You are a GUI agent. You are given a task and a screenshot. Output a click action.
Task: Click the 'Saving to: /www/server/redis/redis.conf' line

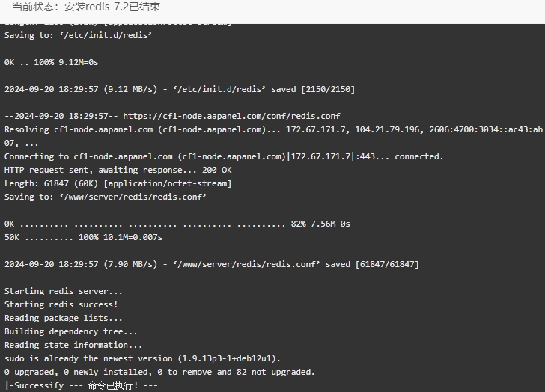tap(106, 197)
